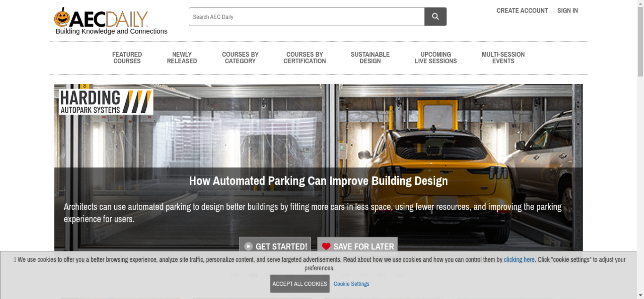Open Multi-Session Events menu item
Image resolution: width=644 pixels, height=299 pixels.
[x=503, y=58]
